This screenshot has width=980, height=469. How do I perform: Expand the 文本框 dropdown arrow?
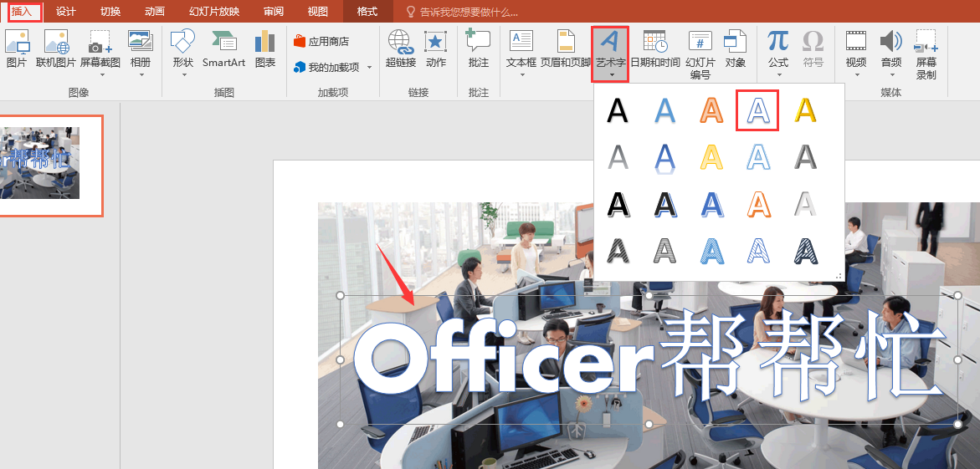pyautogui.click(x=522, y=75)
